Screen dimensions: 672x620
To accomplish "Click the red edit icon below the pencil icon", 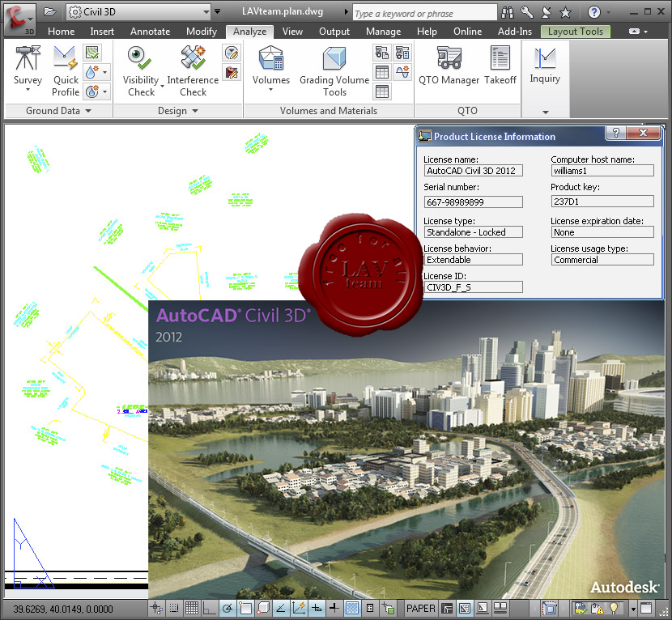I will click(232, 72).
